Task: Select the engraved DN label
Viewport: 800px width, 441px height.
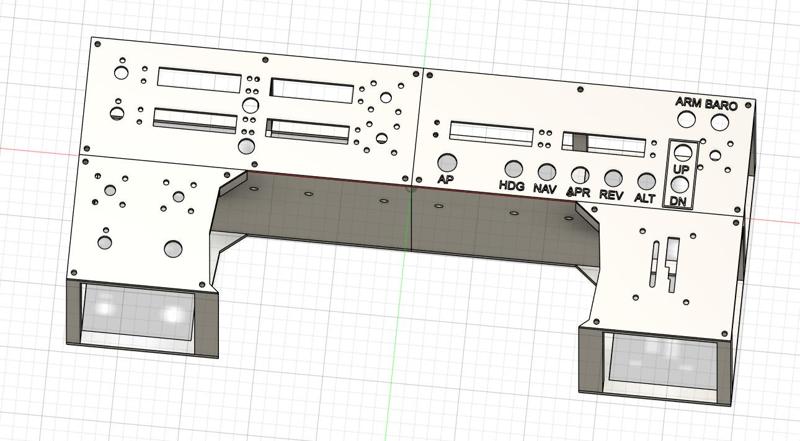Action: click(x=678, y=201)
